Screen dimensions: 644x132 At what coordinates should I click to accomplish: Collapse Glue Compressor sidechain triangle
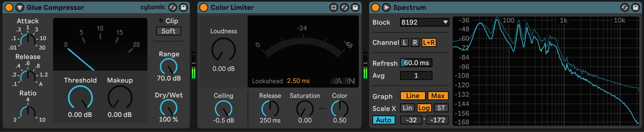[20, 8]
